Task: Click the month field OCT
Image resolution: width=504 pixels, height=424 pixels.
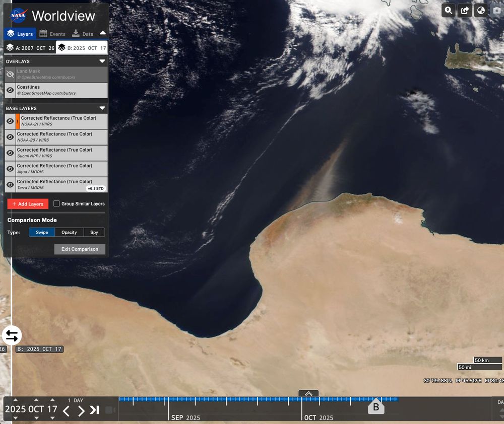Action: pyautogui.click(x=36, y=409)
